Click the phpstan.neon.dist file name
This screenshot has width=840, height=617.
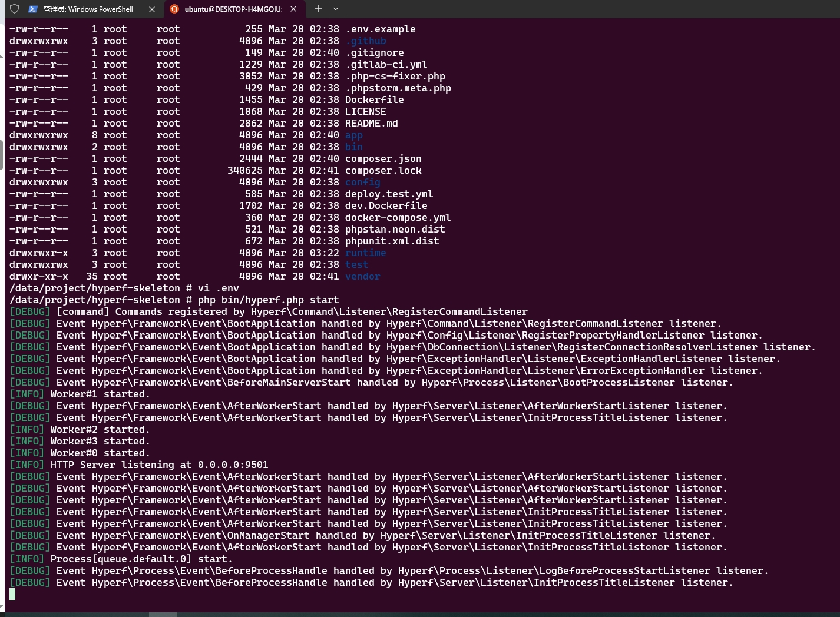click(x=395, y=230)
